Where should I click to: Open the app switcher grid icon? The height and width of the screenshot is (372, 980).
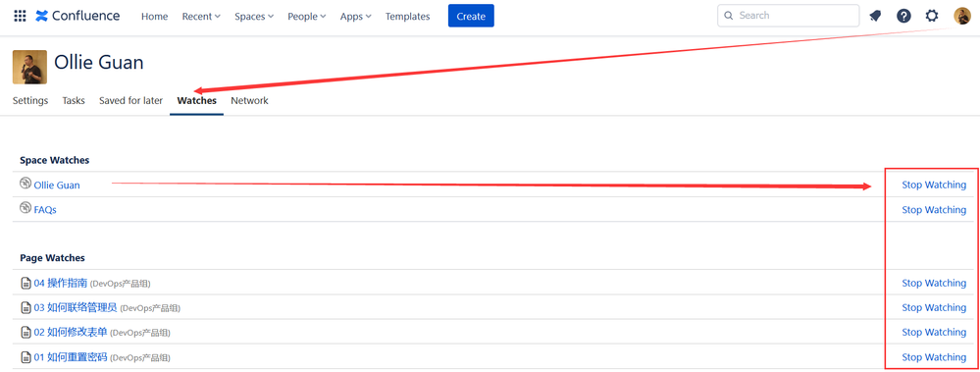(x=20, y=17)
